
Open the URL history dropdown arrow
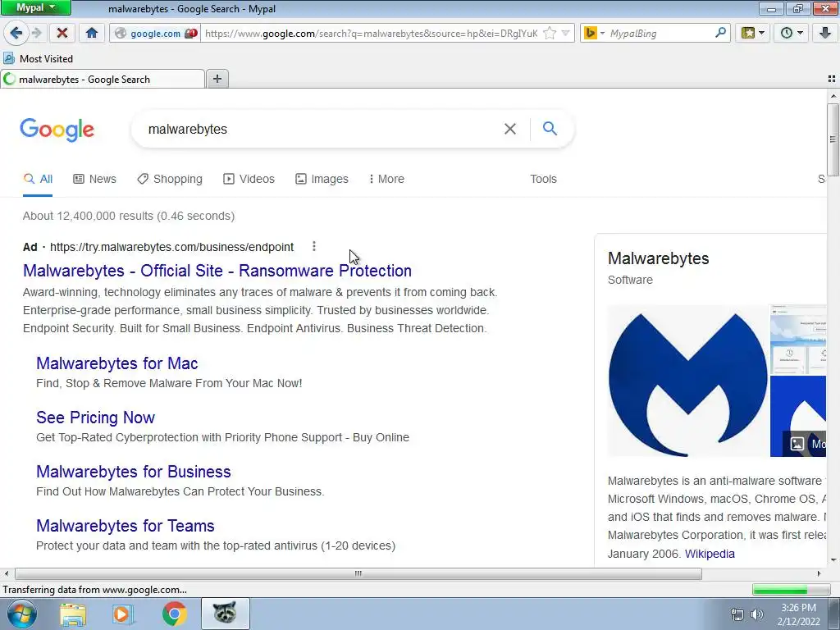(x=565, y=33)
